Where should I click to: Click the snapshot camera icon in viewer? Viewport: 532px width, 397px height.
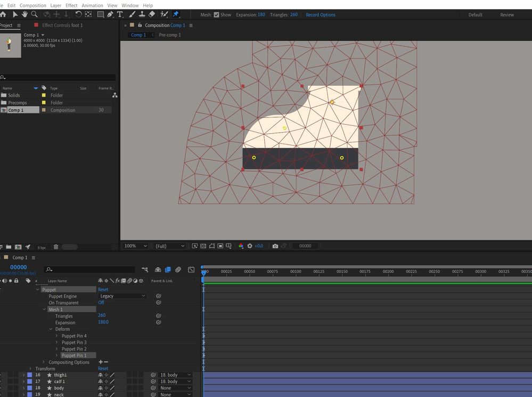pyautogui.click(x=275, y=246)
